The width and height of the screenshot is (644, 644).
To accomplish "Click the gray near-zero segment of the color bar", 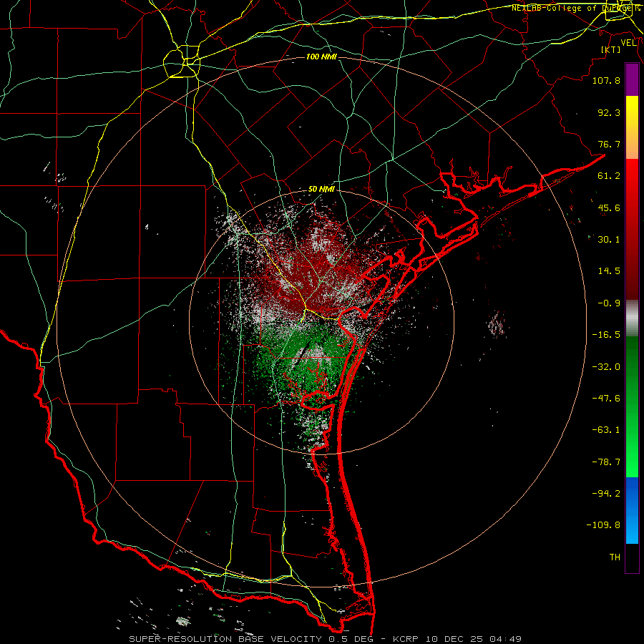I will pos(632,318).
